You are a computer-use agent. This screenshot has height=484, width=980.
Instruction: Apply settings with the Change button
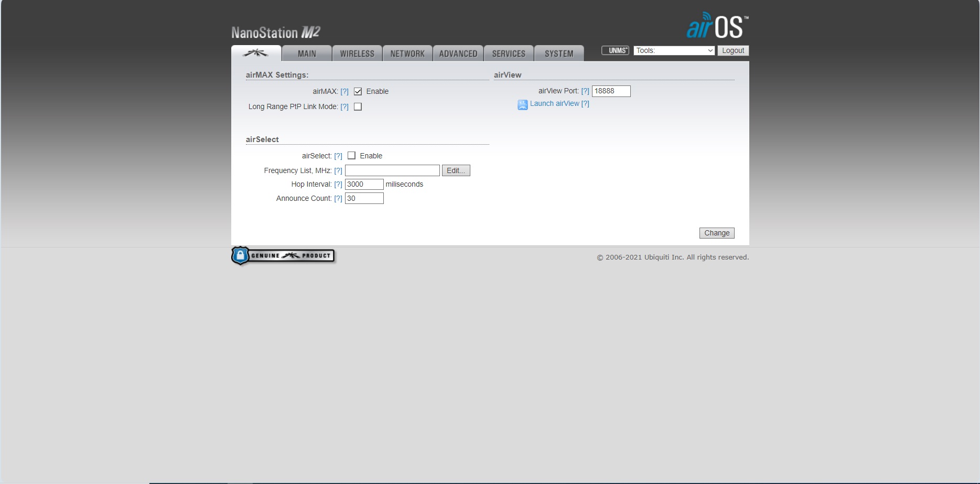[x=717, y=233]
